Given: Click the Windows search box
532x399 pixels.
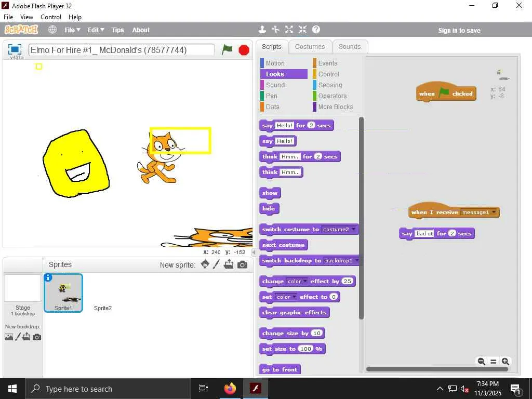Looking at the screenshot, I should (108, 389).
